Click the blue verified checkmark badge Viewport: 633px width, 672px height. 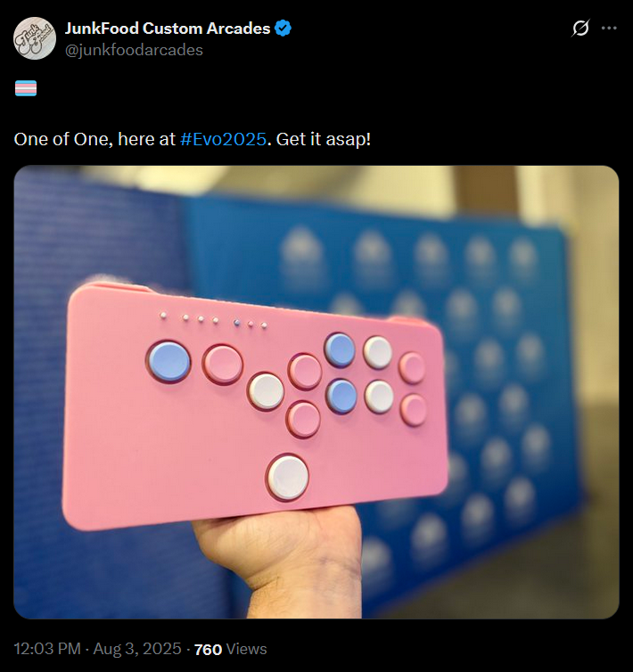pyautogui.click(x=283, y=29)
